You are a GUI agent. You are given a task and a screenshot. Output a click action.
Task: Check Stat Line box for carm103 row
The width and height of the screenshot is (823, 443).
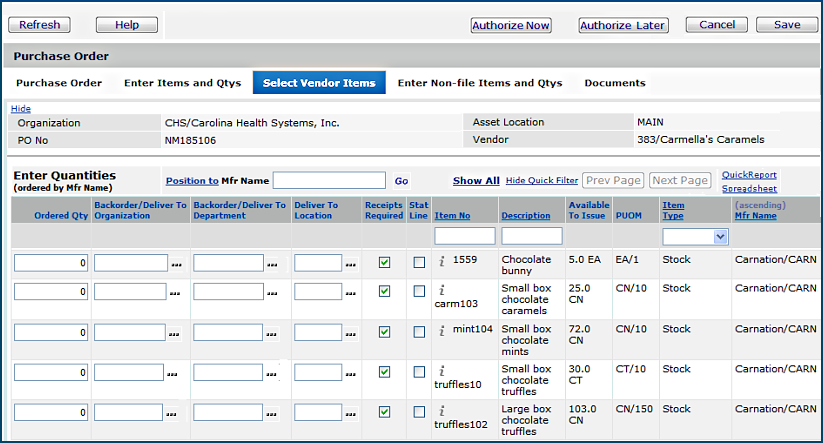click(419, 291)
